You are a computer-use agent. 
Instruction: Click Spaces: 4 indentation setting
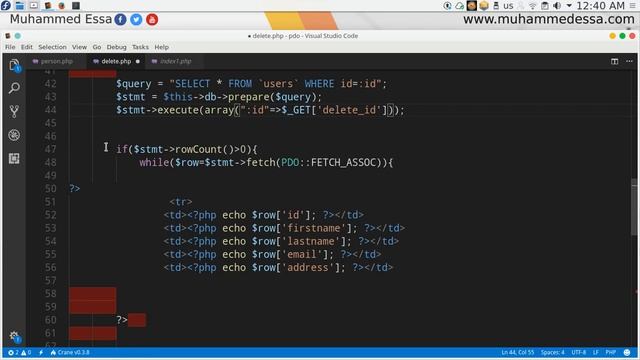pyautogui.click(x=553, y=352)
